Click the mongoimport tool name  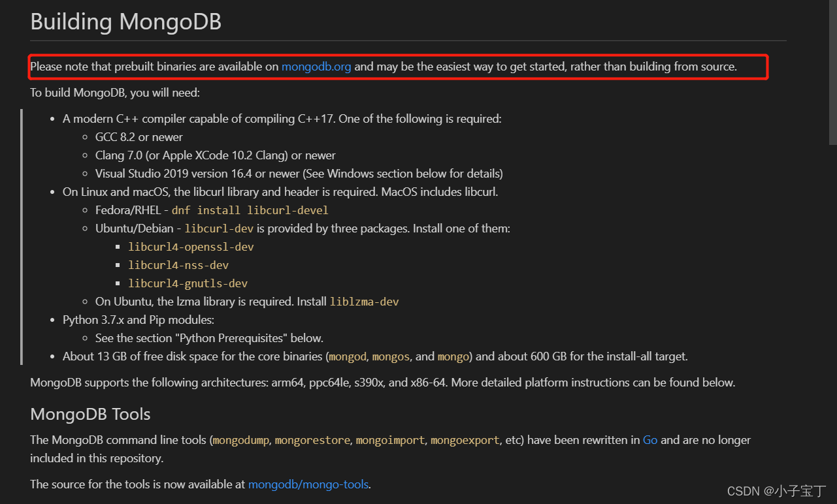tap(390, 440)
